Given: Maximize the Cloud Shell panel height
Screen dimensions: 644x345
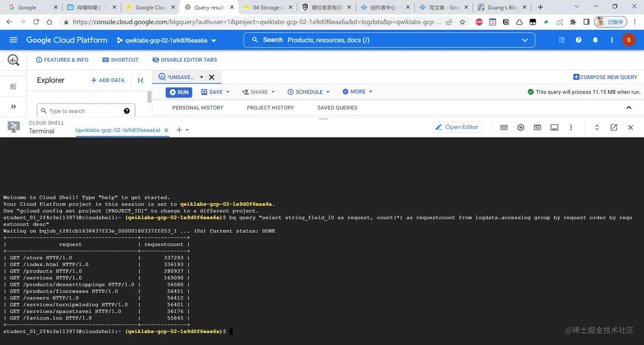Looking at the screenshot, I should click(597, 127).
